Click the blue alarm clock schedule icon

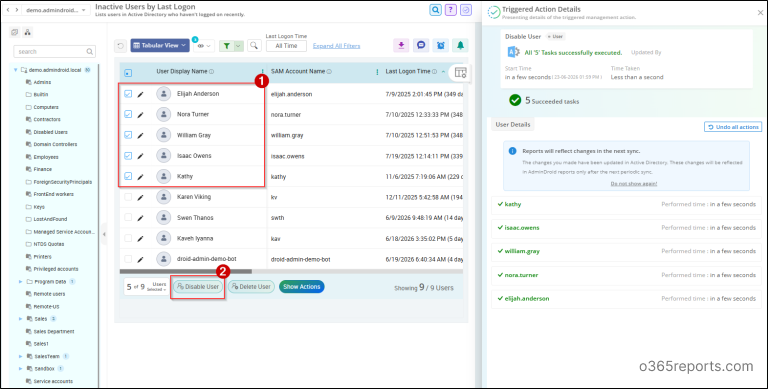440,45
